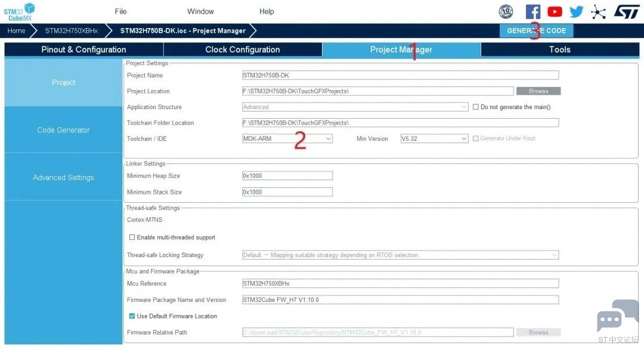Click the 'Application Structure' label
This screenshot has height=349, width=644.
pyautogui.click(x=154, y=107)
